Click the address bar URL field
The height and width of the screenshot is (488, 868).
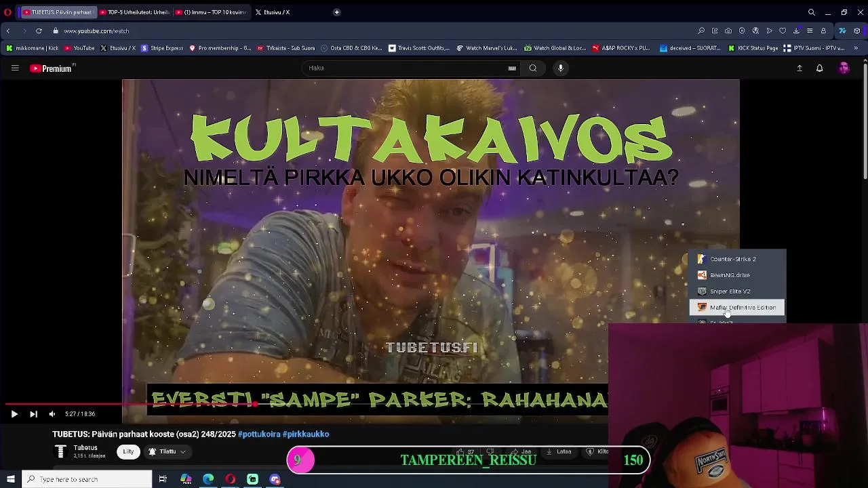[x=96, y=31]
